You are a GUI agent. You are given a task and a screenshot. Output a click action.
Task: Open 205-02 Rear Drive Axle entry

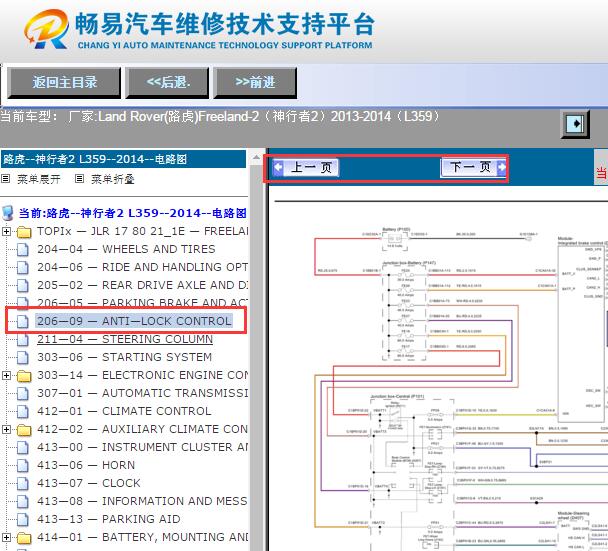[142, 285]
